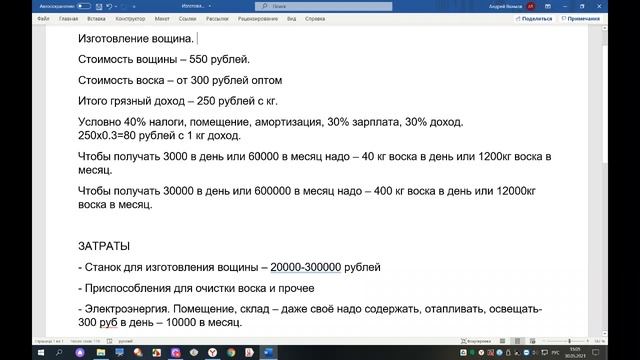Click the purple circle taskbar icon
This screenshot has height=360, width=640.
[80, 353]
